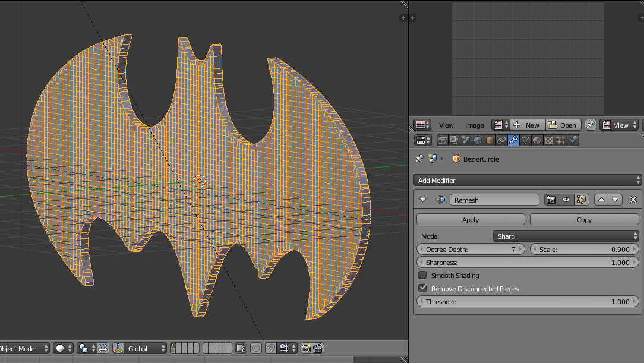Click the Copy modifier button
The image size is (644, 363).
pyautogui.click(x=584, y=220)
